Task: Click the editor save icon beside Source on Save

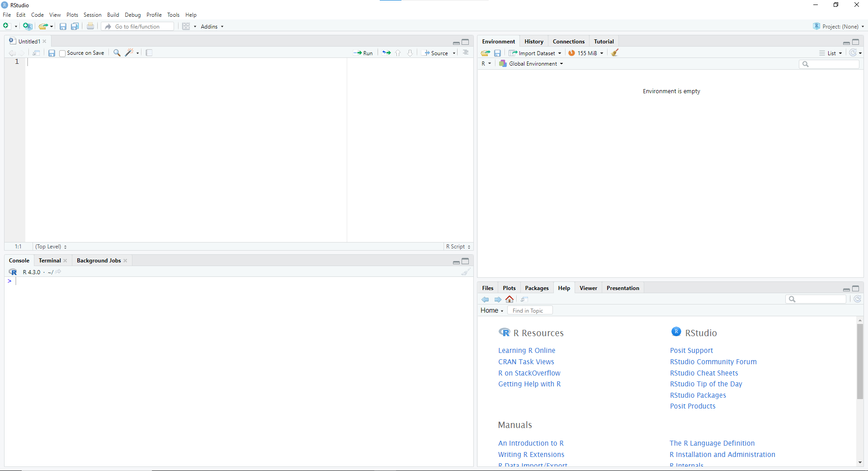Action: pos(52,53)
